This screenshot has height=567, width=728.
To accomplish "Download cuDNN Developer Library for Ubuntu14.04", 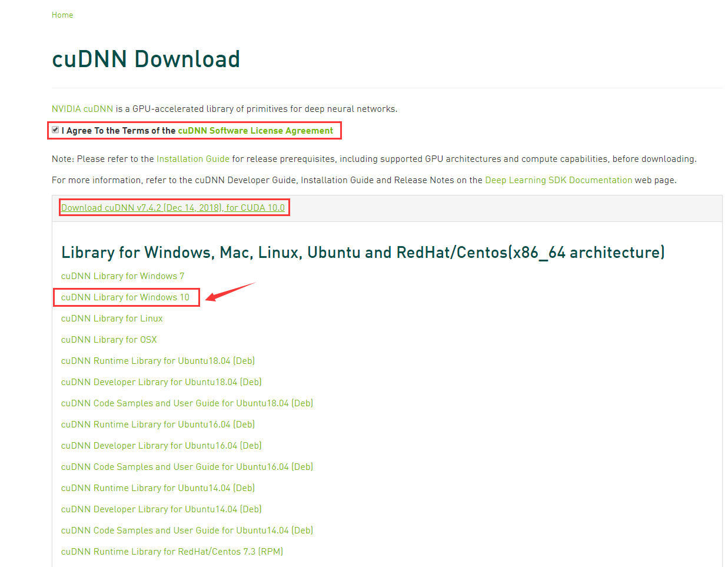I will (x=161, y=509).
